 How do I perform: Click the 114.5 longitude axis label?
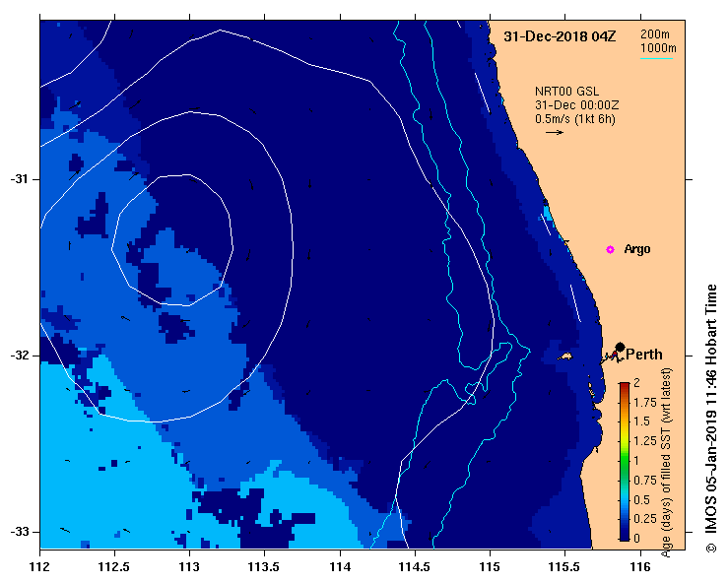click(415, 567)
